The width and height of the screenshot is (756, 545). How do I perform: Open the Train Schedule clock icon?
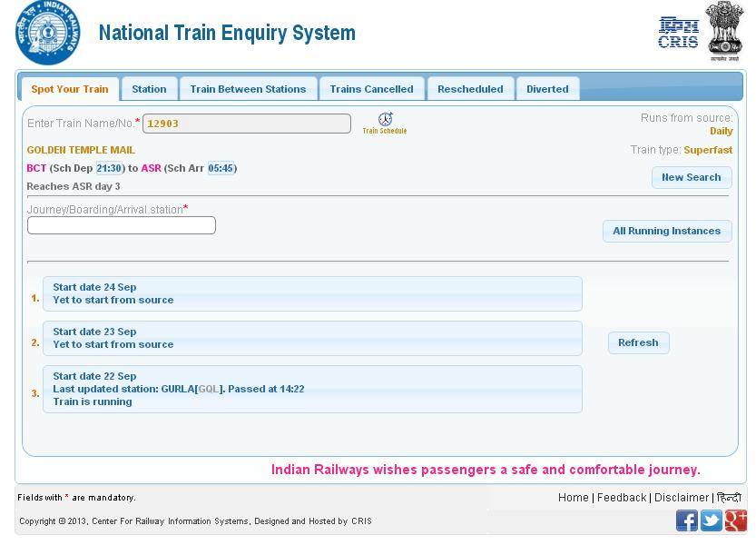[x=385, y=119]
